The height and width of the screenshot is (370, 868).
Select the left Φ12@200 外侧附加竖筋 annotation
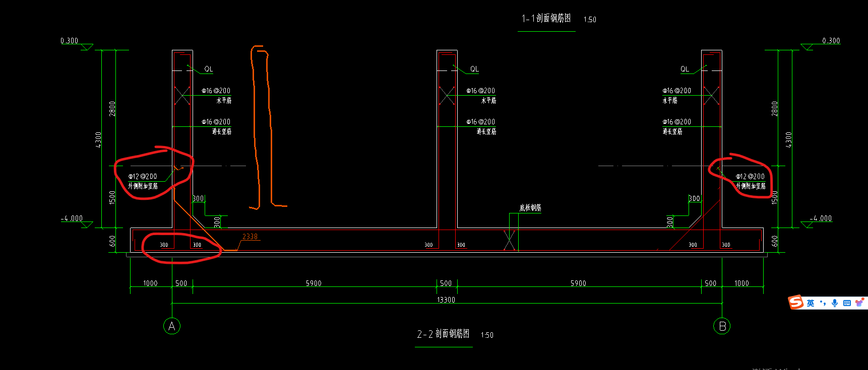click(143, 181)
